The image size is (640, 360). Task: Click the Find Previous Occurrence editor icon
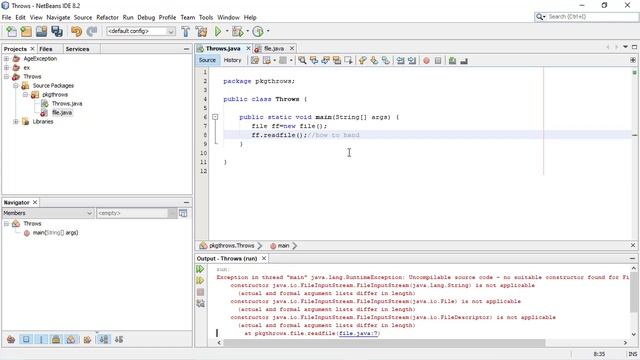[314, 60]
